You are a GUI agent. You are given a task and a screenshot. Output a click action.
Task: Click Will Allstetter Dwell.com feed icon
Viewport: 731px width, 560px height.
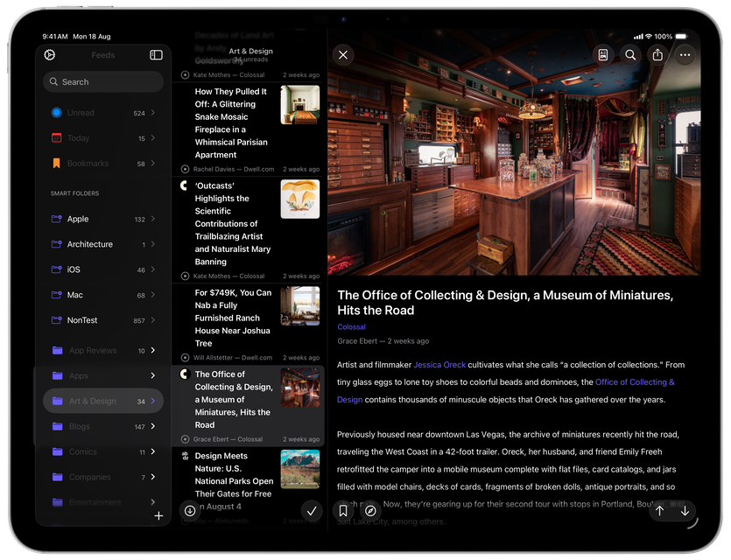coord(185,358)
